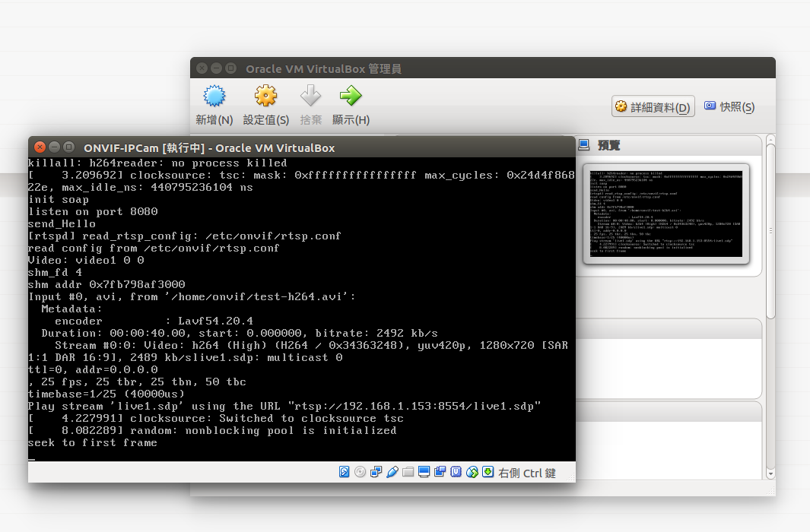Click the greyed 捨棄 discard arrow
Image resolution: width=810 pixels, height=532 pixels.
coord(310,96)
